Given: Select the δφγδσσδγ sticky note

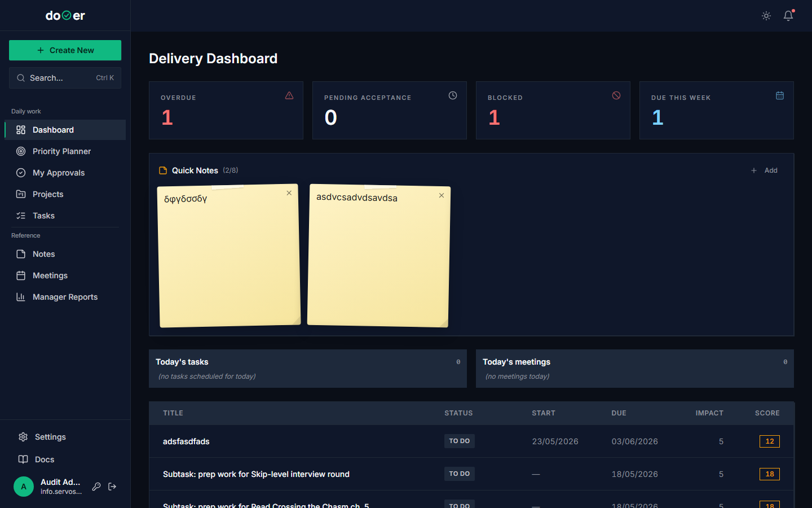Looking at the screenshot, I should click(229, 256).
